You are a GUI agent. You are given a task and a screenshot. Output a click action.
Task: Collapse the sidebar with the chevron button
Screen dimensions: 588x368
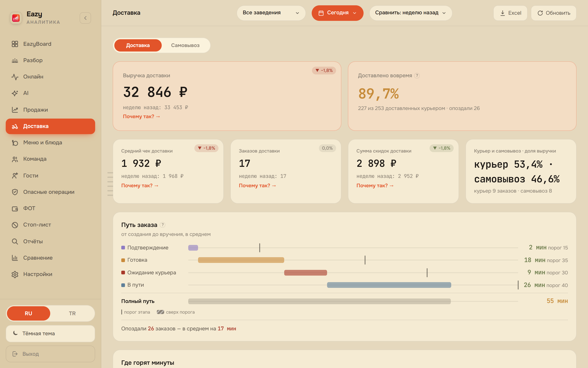[85, 18]
